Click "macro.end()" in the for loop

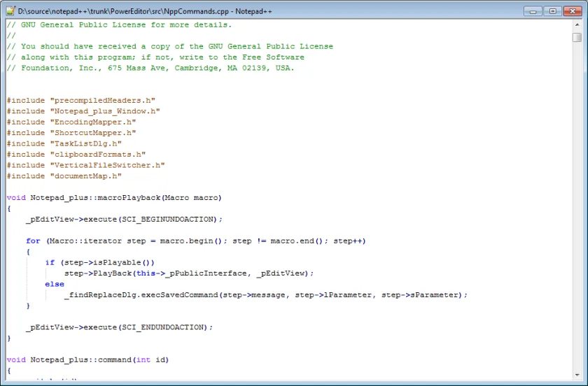coord(297,241)
